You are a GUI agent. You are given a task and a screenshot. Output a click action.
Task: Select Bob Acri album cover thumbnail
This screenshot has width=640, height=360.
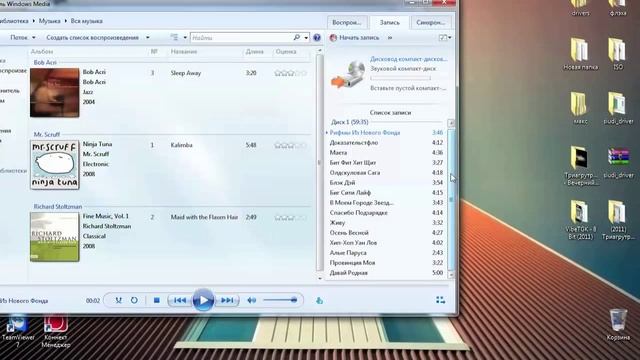click(x=54, y=93)
